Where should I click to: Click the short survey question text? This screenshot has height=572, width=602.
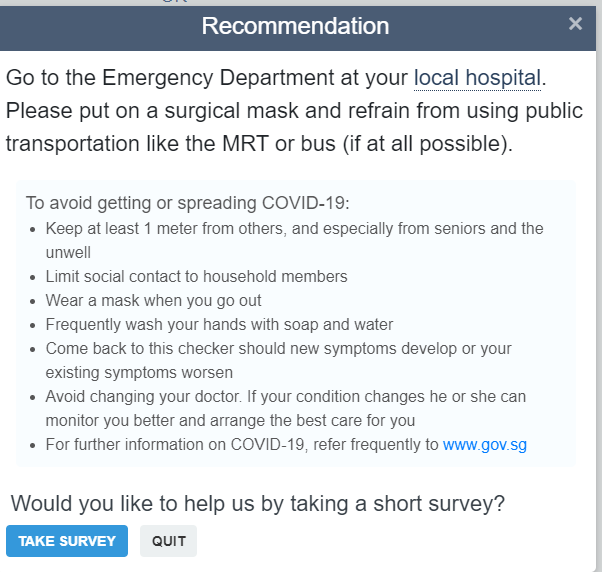coord(258,503)
